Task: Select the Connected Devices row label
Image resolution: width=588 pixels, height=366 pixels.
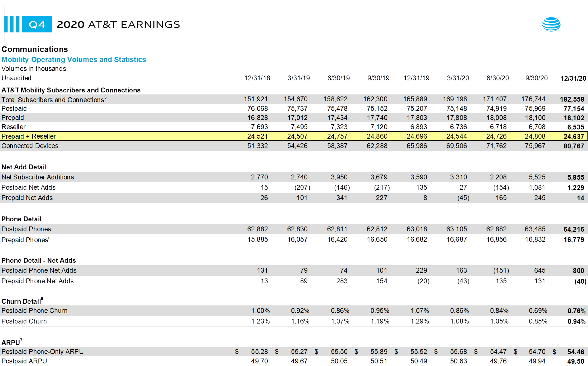Action: click(30, 146)
